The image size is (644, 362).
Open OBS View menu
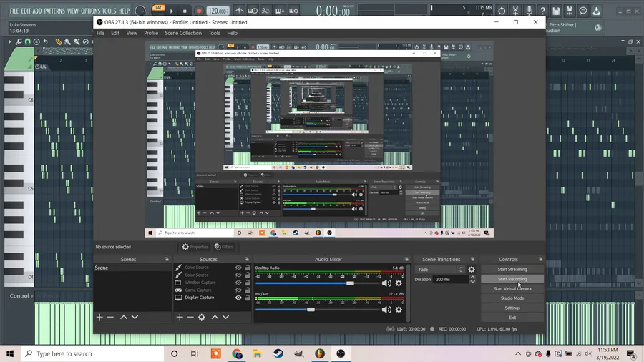coord(132,33)
